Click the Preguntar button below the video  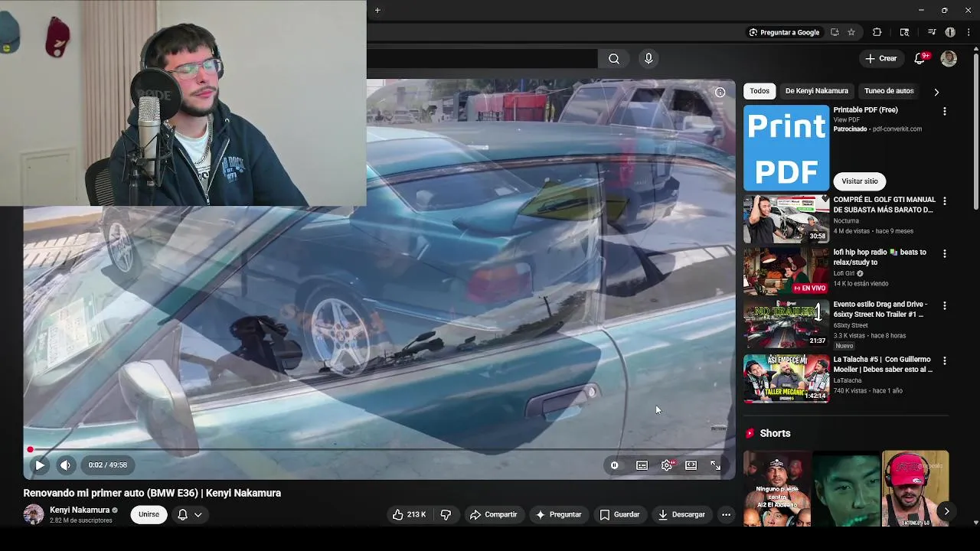[559, 514]
